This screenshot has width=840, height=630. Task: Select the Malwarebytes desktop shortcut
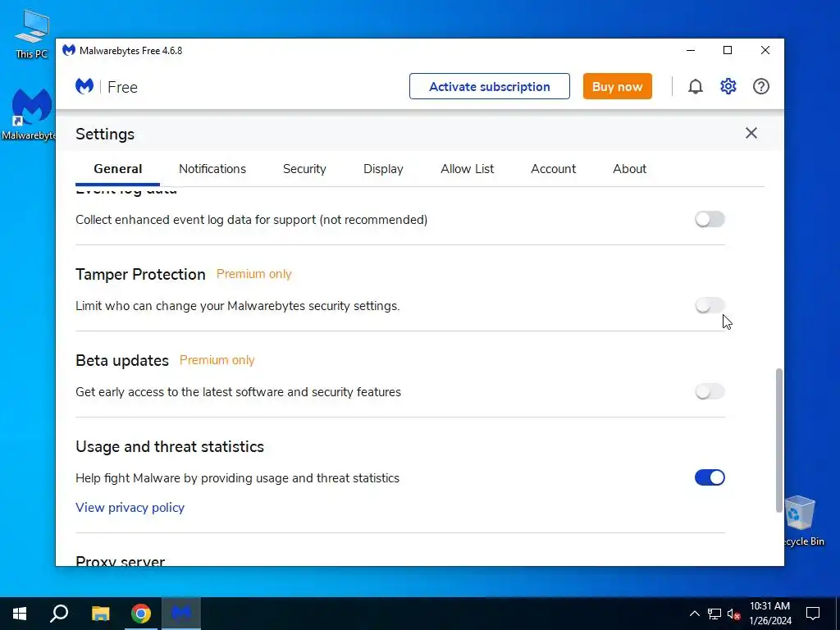pyautogui.click(x=30, y=114)
